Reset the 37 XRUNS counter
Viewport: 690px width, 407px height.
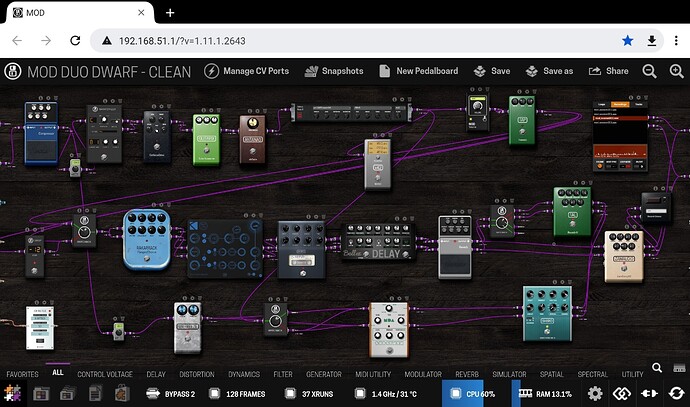coord(309,394)
